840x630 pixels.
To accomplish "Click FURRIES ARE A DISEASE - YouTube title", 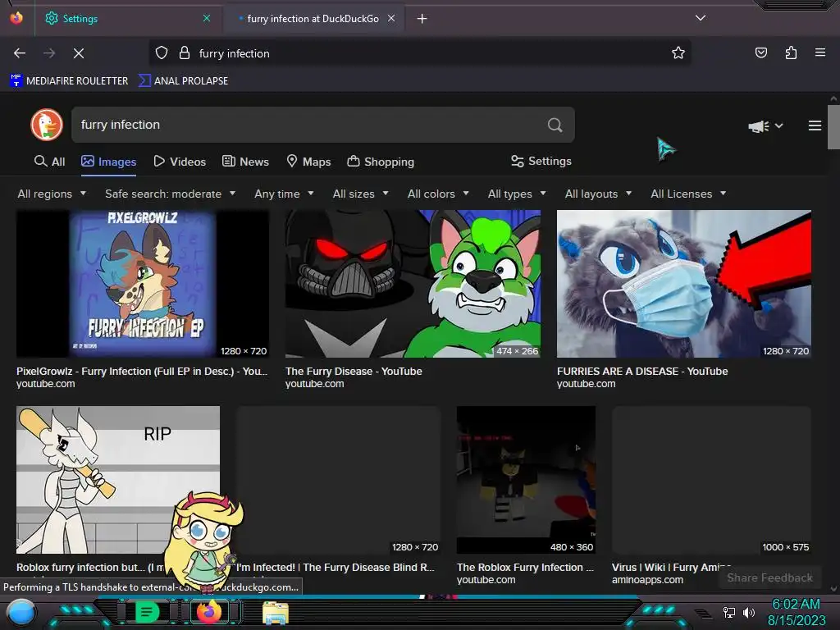I will 641,372.
